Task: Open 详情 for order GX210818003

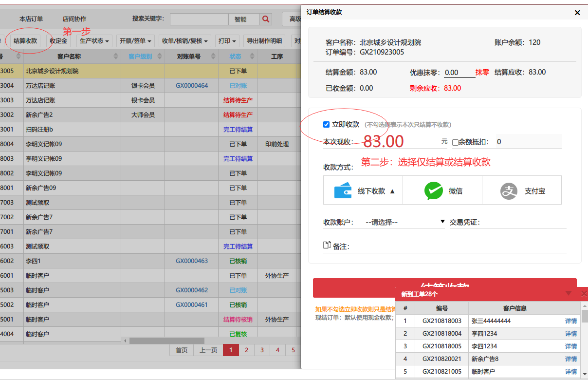Action: click(x=571, y=321)
